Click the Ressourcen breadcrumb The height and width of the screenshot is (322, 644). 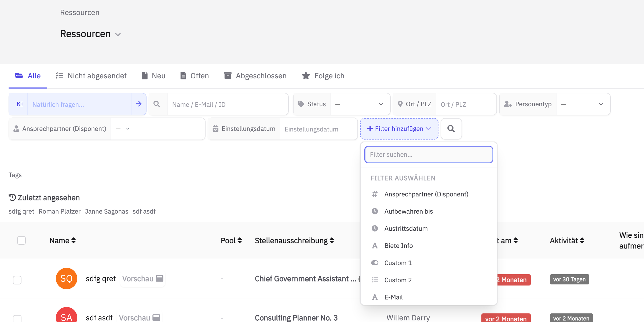[x=80, y=12]
